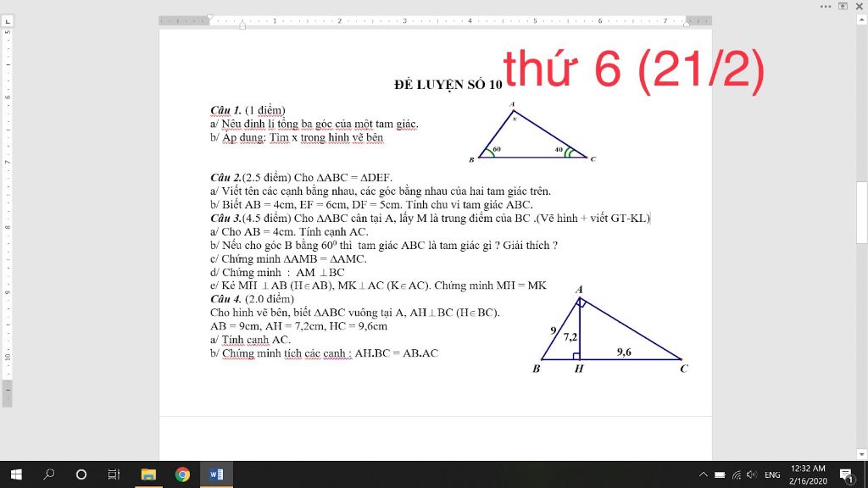
Task: Check battery status icon
Action: [x=720, y=474]
